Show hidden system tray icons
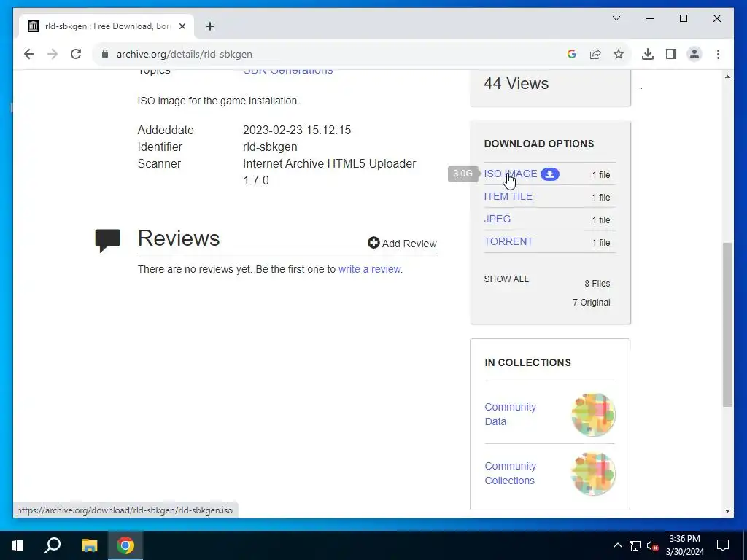 coord(617,545)
